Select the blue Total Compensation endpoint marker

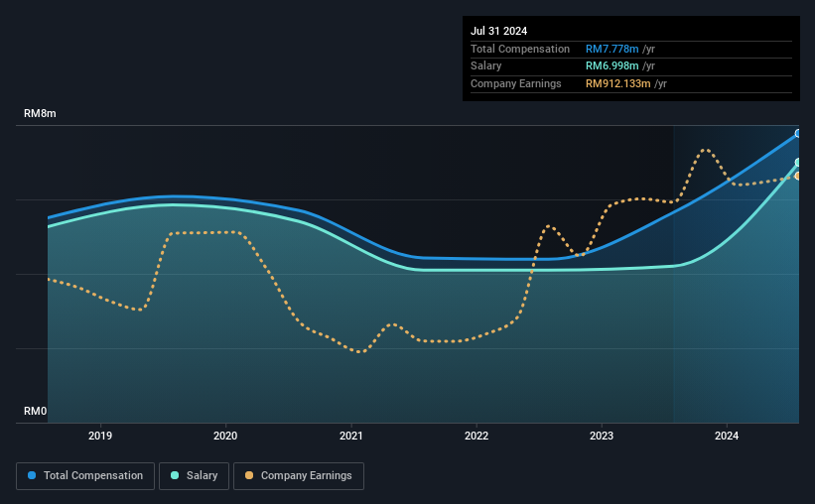pyautogui.click(x=797, y=134)
